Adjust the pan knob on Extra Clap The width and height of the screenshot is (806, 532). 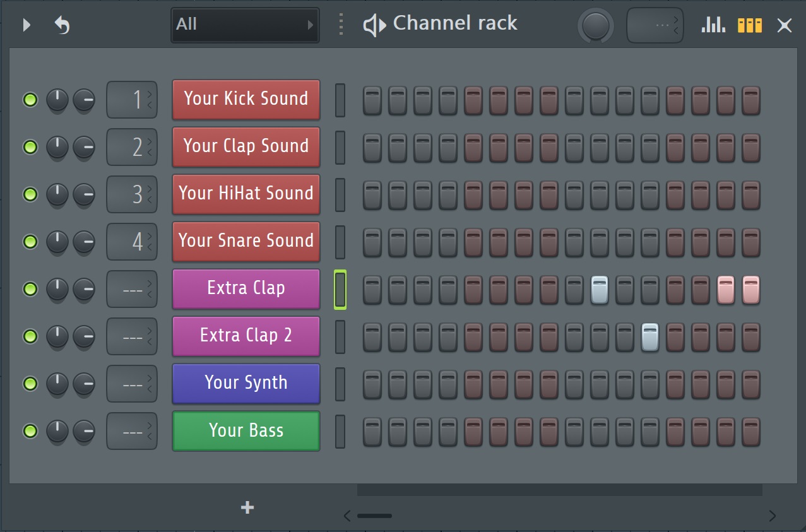tap(57, 289)
